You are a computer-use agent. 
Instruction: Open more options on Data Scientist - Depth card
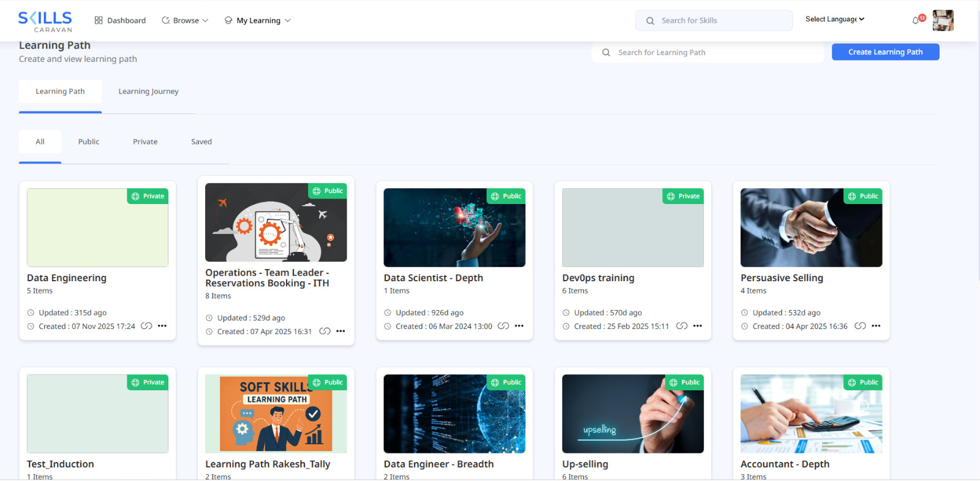[519, 326]
